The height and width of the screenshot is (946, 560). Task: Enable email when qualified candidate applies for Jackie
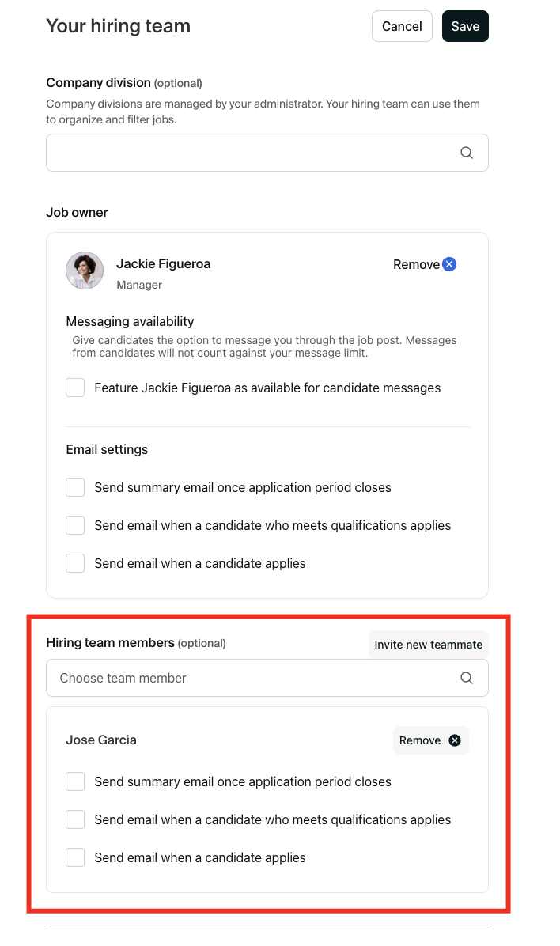pos(74,524)
